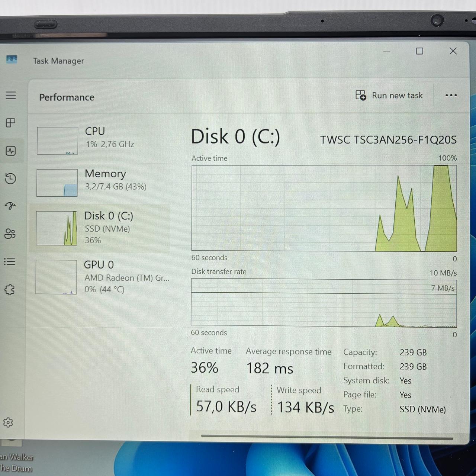This screenshot has width=476, height=476.
Task: Click the Capacity 239 GB value
Action: coord(413,352)
